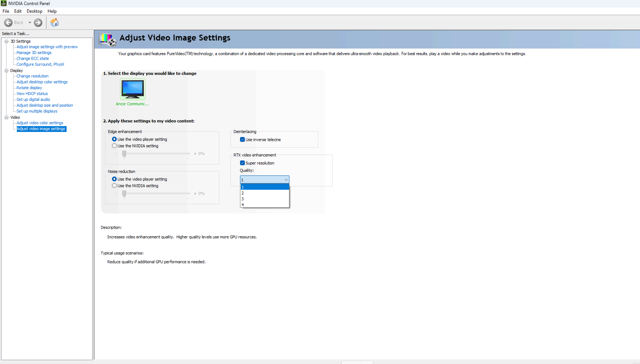Collapse the Video tree node
This screenshot has height=364, width=640.
(x=6, y=117)
